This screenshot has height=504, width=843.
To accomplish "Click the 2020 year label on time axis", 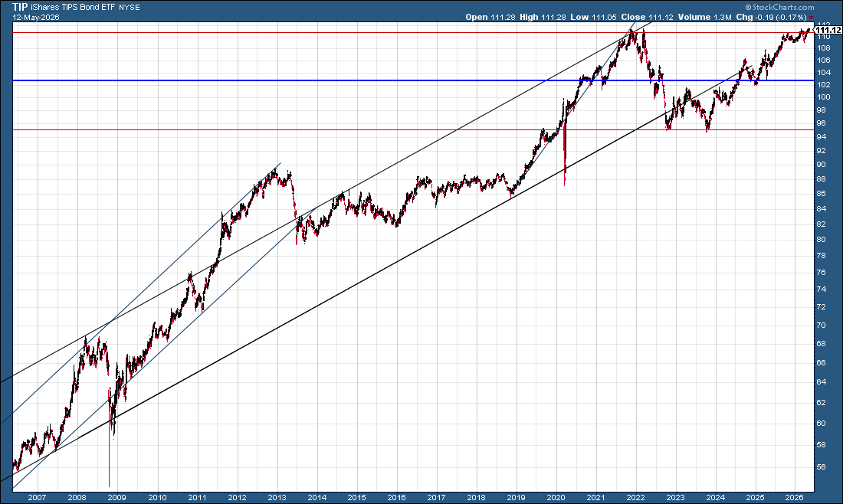I will point(556,498).
